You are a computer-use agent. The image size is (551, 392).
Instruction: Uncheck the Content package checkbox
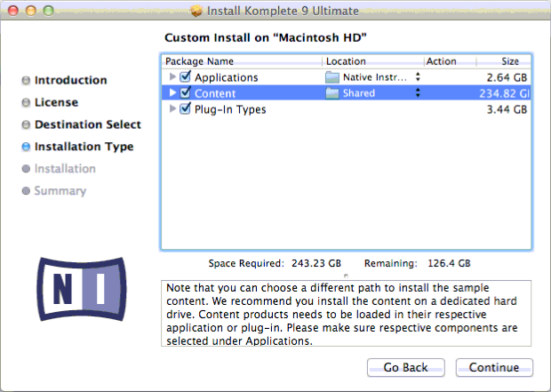coord(185,92)
